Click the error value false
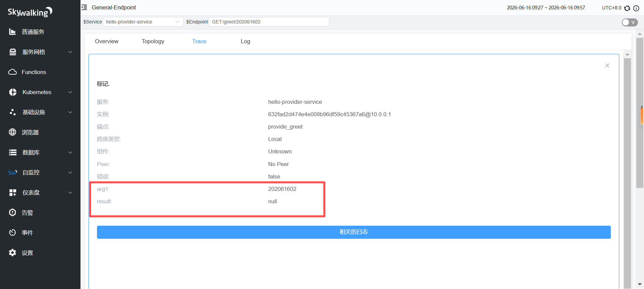 point(274,176)
